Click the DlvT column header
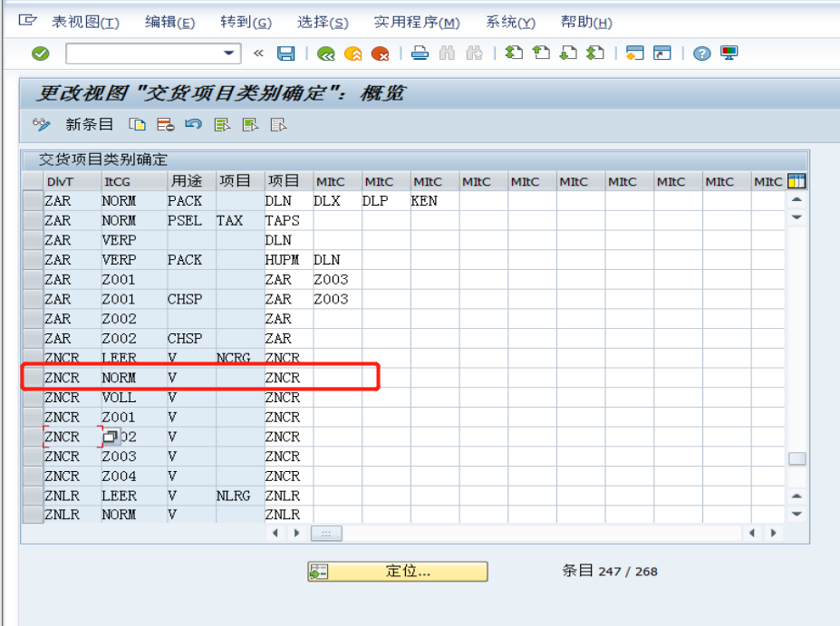 (72, 181)
